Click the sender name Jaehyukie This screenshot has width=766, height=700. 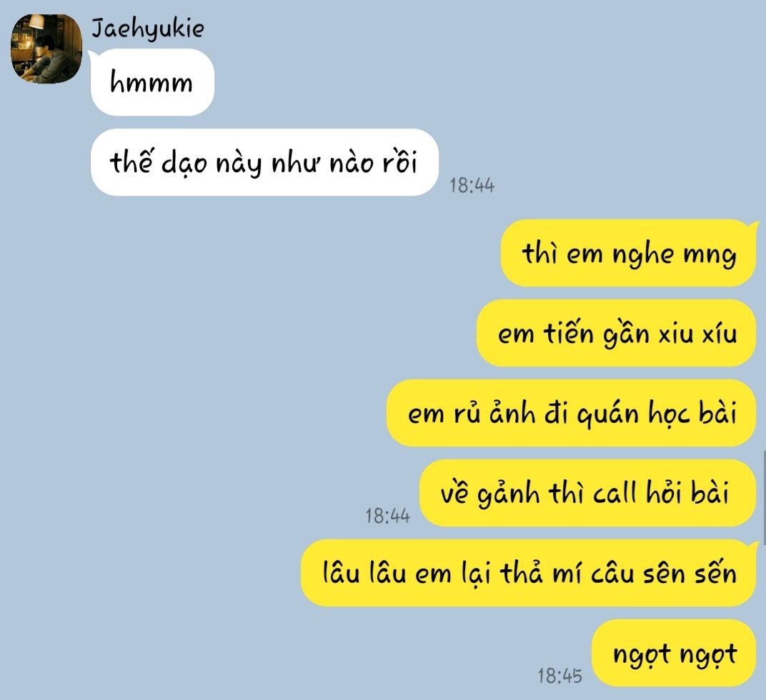click(148, 29)
